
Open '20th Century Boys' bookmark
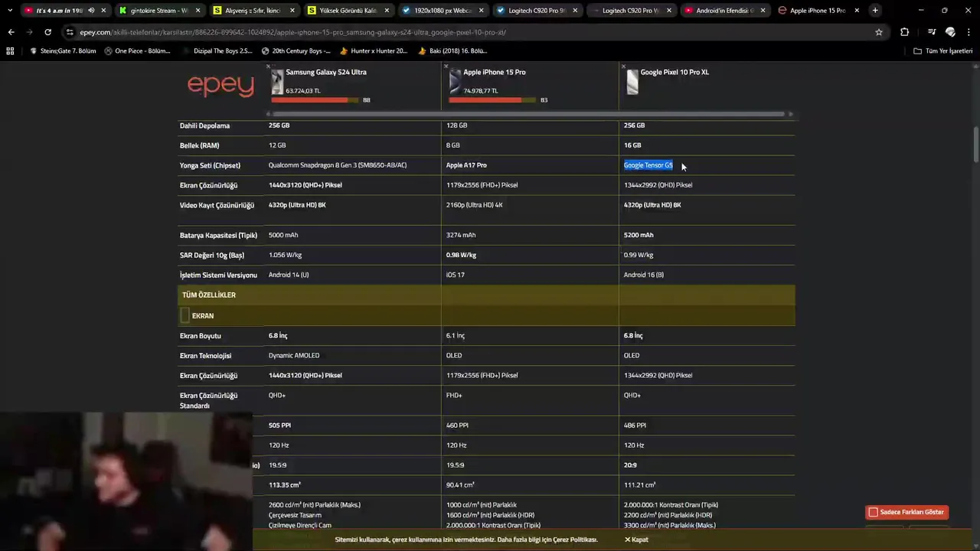[x=296, y=51]
